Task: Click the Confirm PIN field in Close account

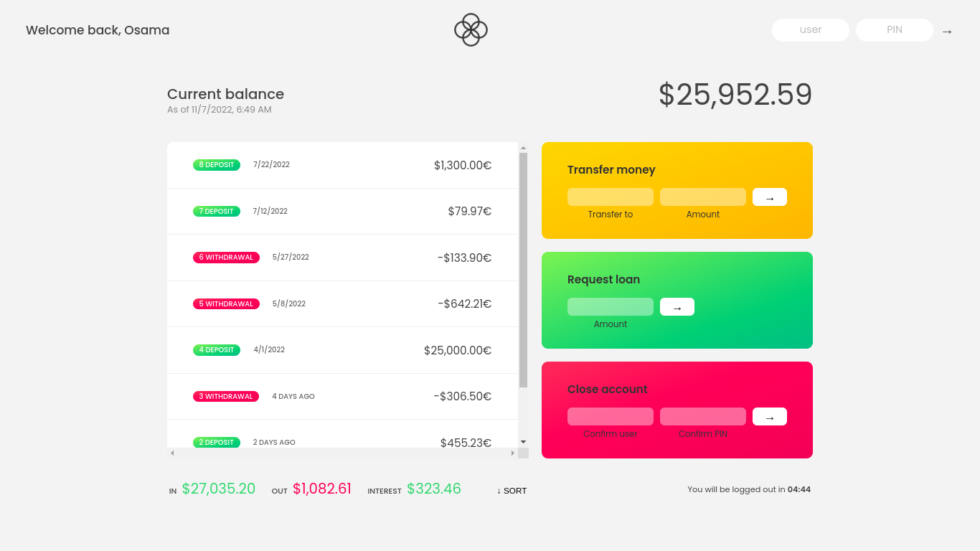Action: [x=702, y=416]
